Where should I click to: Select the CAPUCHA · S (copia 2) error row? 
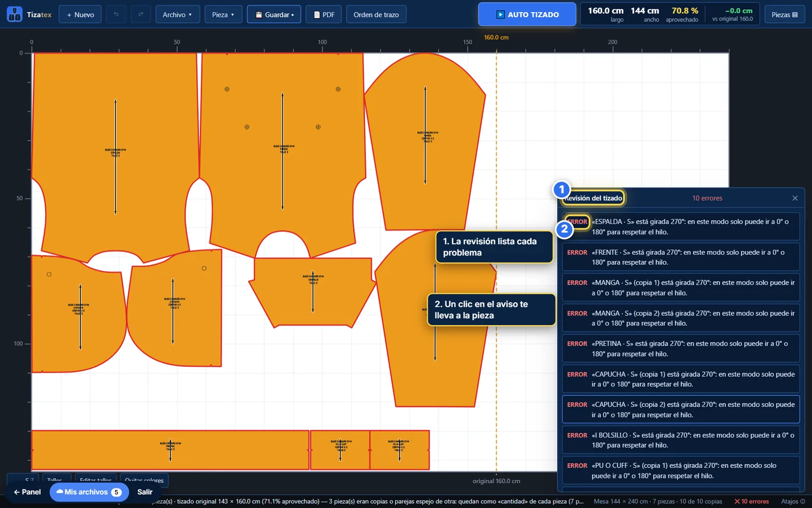pos(681,409)
